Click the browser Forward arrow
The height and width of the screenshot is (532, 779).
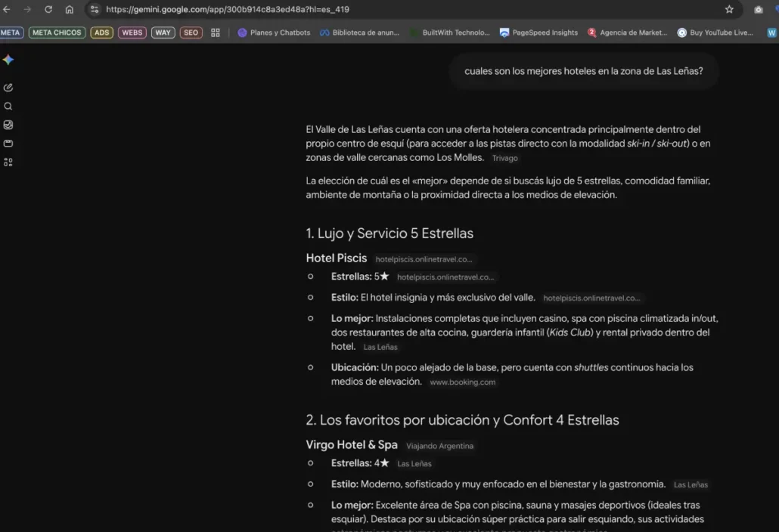(27, 9)
